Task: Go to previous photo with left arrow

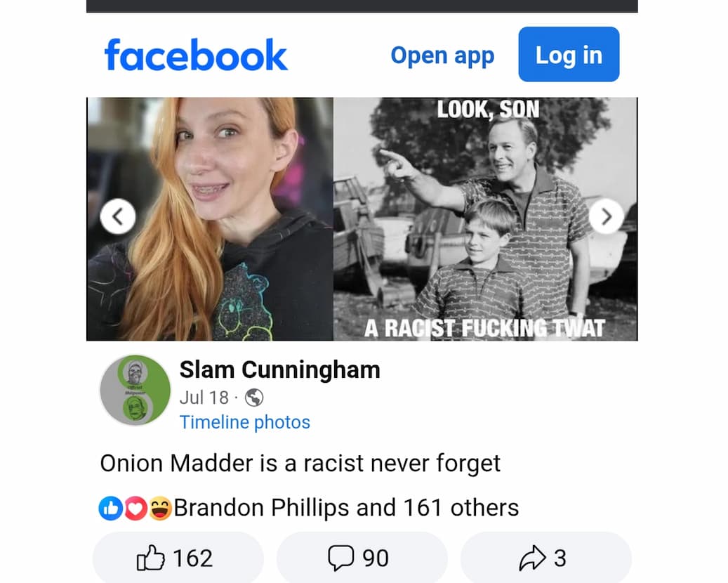Action: click(x=118, y=217)
